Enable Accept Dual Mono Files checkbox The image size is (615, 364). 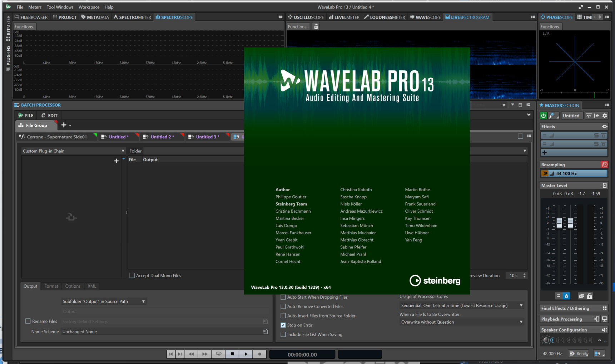point(132,275)
